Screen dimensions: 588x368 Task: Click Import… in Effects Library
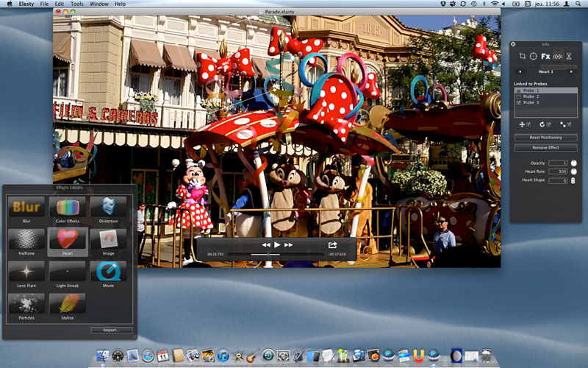112,330
